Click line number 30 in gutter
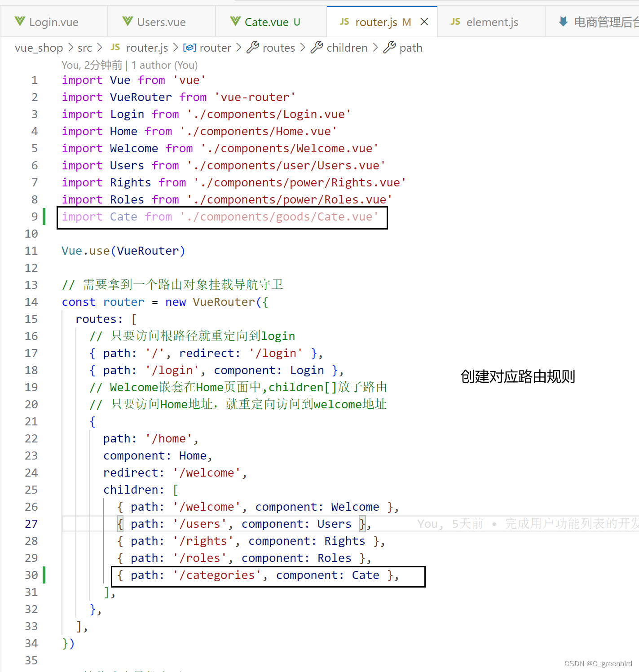This screenshot has width=639, height=672. (x=31, y=575)
